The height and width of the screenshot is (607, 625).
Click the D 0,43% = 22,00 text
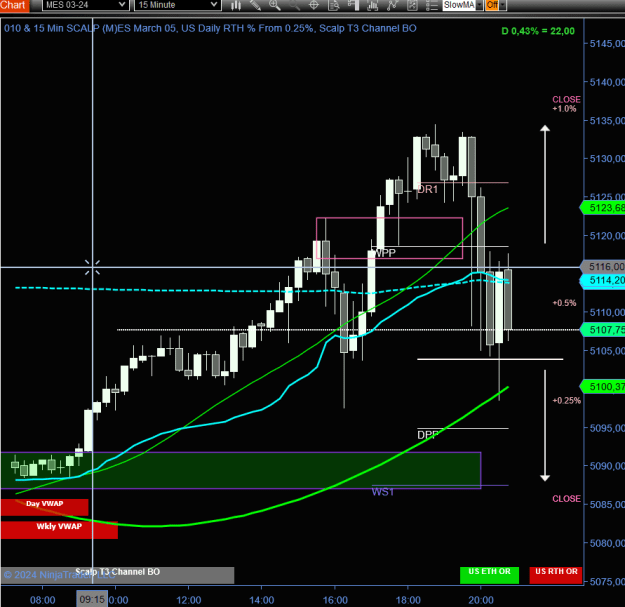point(538,31)
